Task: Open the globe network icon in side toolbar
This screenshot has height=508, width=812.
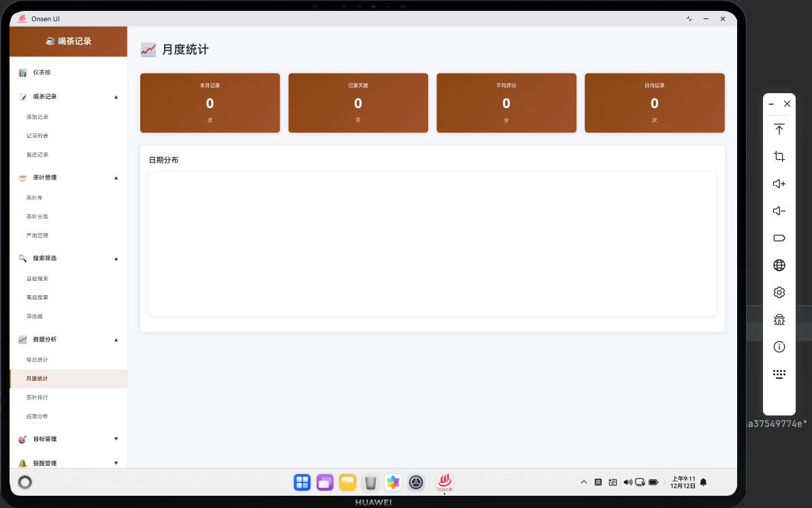Action: 779,265
